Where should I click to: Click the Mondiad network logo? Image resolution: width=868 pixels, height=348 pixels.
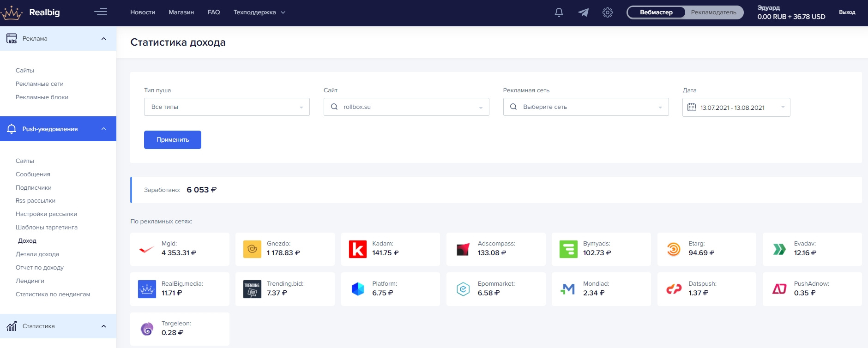pos(568,289)
